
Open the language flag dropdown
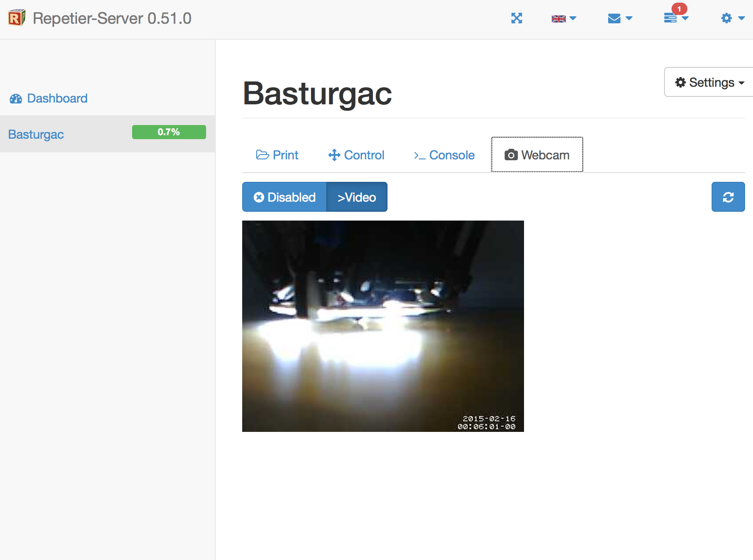pyautogui.click(x=564, y=18)
